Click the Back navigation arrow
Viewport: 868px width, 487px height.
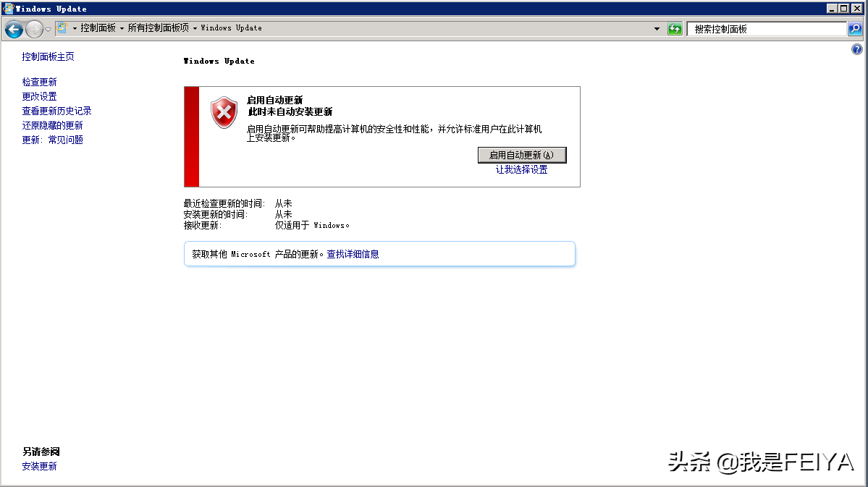coord(14,29)
